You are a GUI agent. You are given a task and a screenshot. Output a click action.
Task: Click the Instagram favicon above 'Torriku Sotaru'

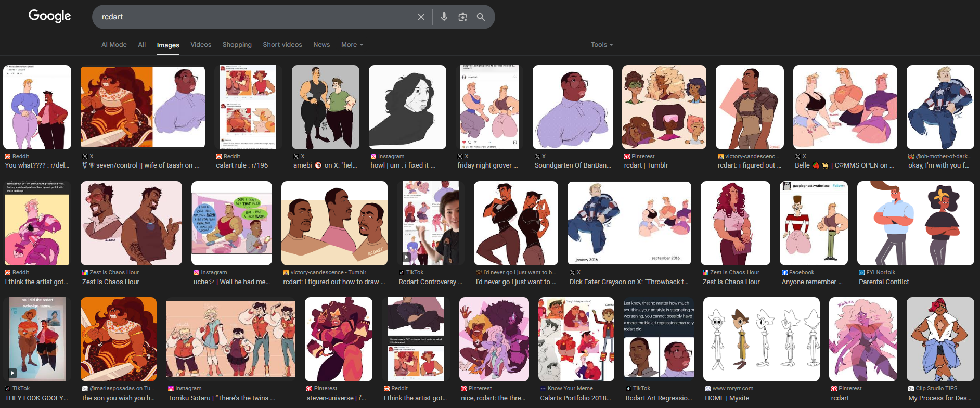(x=171, y=388)
